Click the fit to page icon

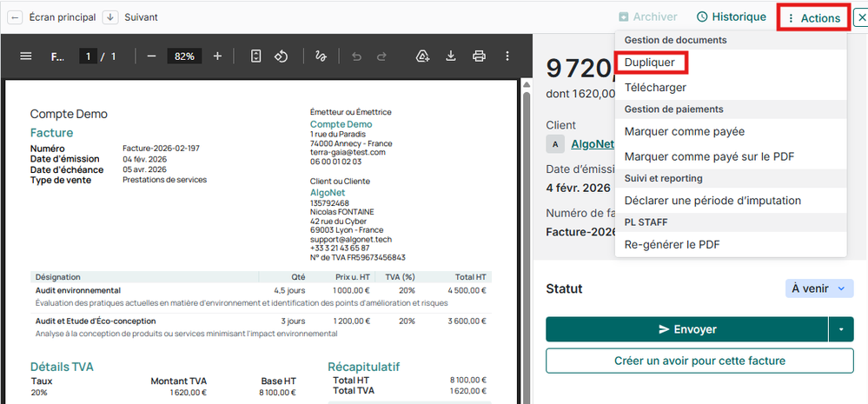(x=255, y=56)
